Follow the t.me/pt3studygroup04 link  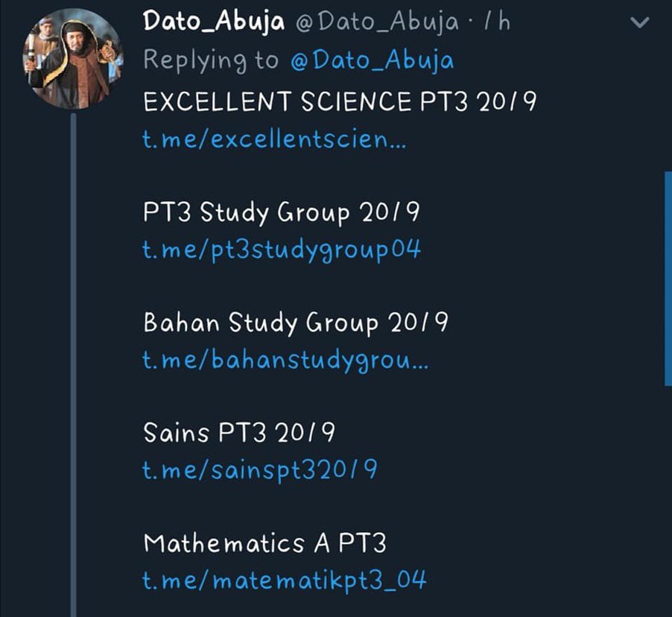(282, 250)
